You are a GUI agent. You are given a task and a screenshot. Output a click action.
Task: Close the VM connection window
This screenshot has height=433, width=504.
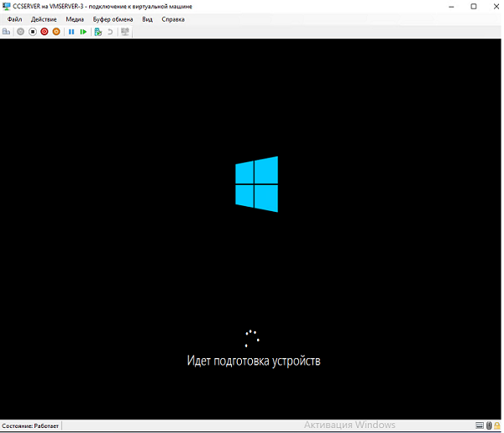[496, 7]
